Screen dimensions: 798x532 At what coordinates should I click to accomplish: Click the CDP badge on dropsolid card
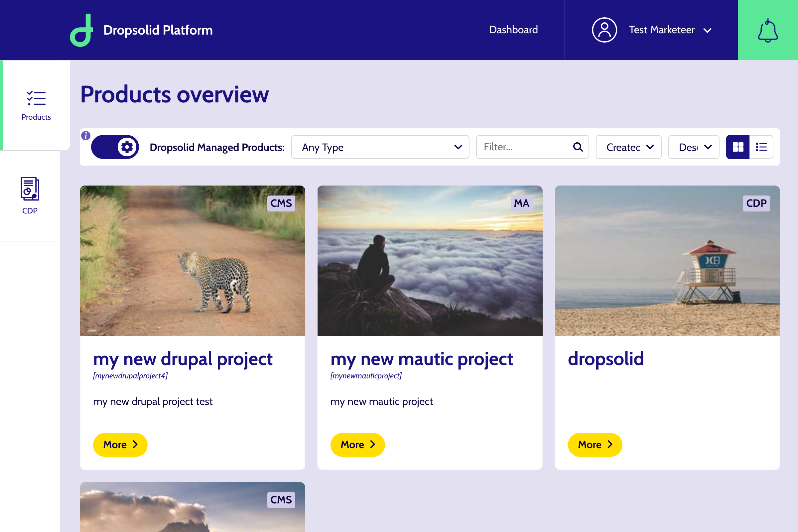(x=756, y=203)
